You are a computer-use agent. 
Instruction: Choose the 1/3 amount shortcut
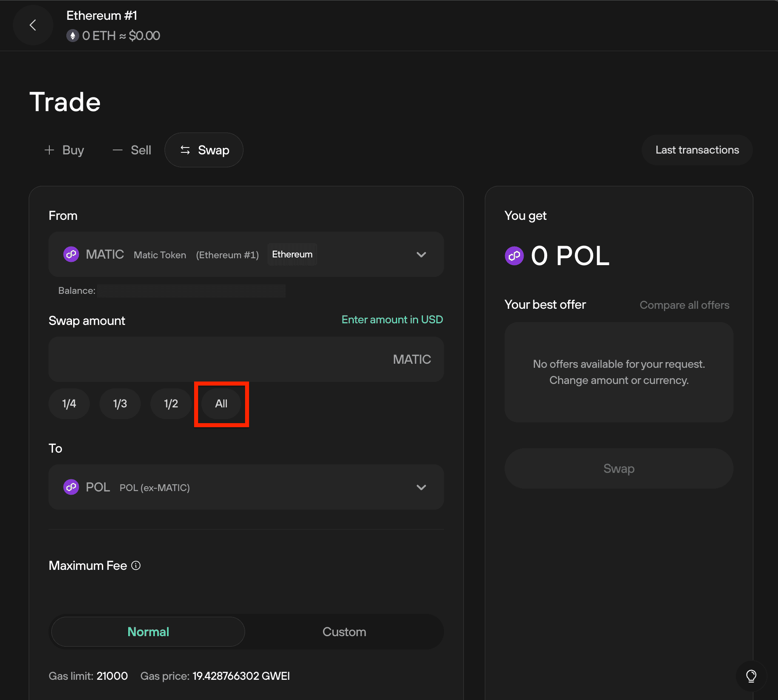tap(120, 404)
